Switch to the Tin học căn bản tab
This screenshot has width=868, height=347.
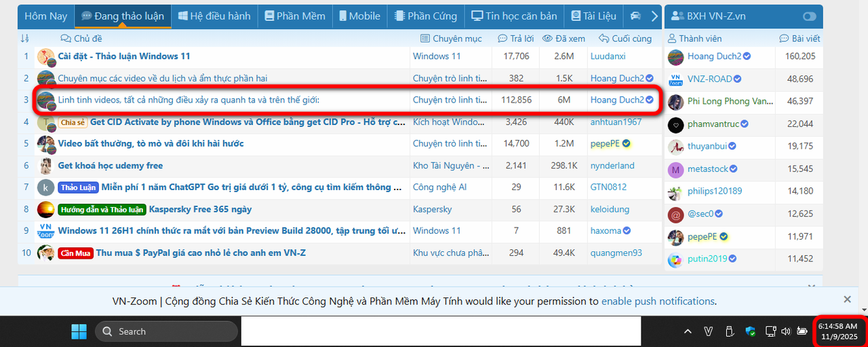[x=514, y=16]
